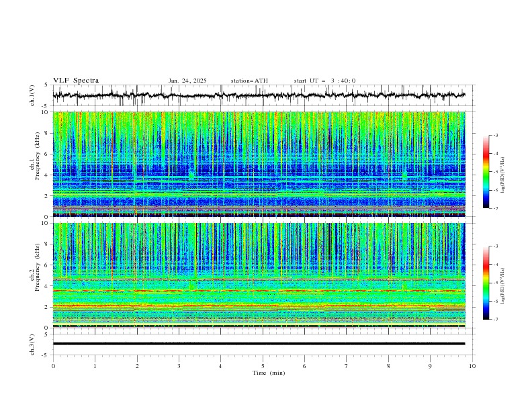Click the "8" kHz tick on ch.1 frequency axis
Image resolution: width=532 pixels, height=411 pixels.
point(47,133)
